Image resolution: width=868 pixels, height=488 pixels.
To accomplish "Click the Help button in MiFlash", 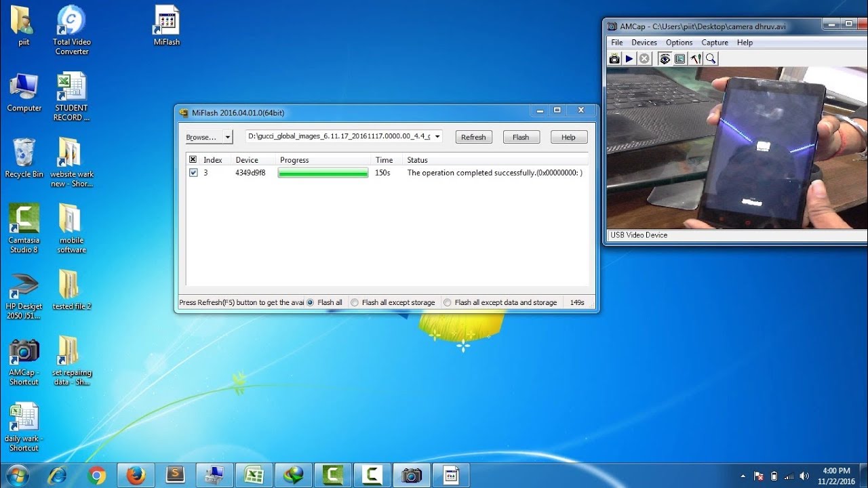I will tap(568, 137).
